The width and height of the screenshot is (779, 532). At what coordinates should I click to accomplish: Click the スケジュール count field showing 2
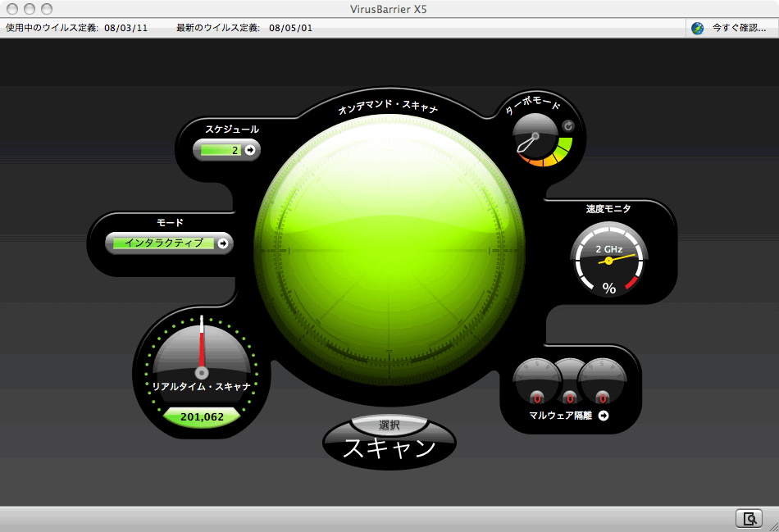(221, 150)
